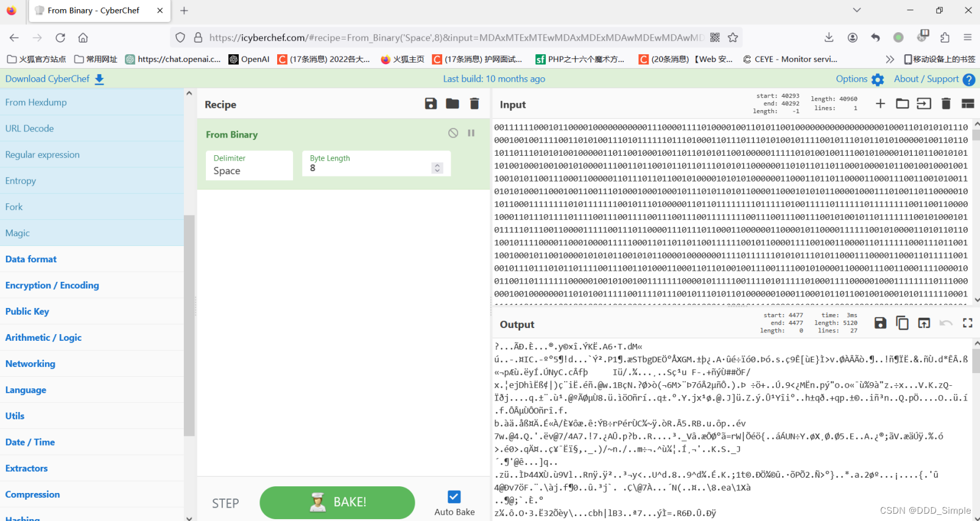Replace input with output
Viewport: 980px width, 521px height.
click(x=924, y=323)
